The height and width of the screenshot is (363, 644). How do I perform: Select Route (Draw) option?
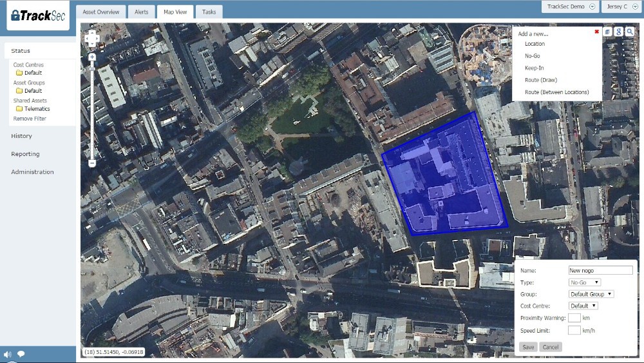pyautogui.click(x=541, y=80)
